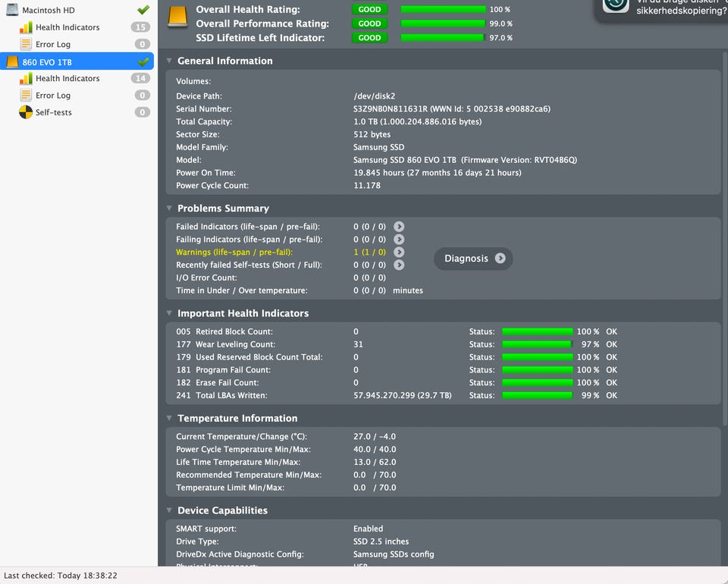
Task: Click Last checked: Today 18:38:22 status text
Action: point(61,576)
